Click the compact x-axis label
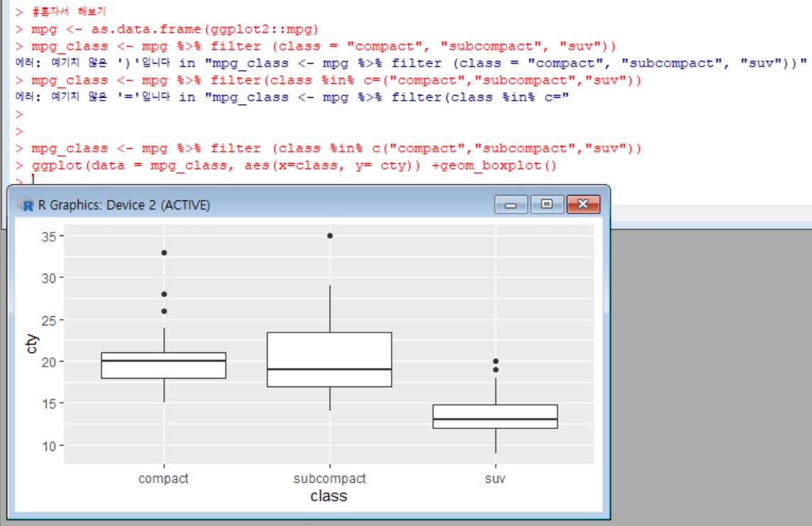812x526 pixels. pyautogui.click(x=163, y=479)
